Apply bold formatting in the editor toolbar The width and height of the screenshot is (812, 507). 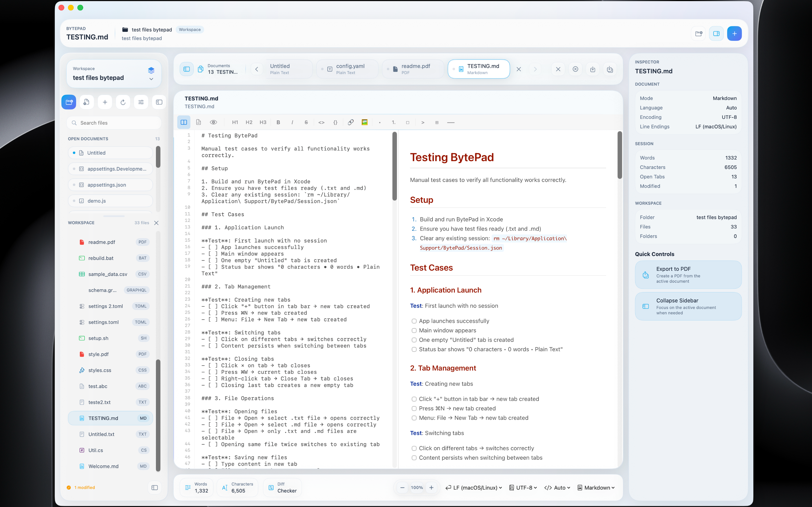(278, 122)
